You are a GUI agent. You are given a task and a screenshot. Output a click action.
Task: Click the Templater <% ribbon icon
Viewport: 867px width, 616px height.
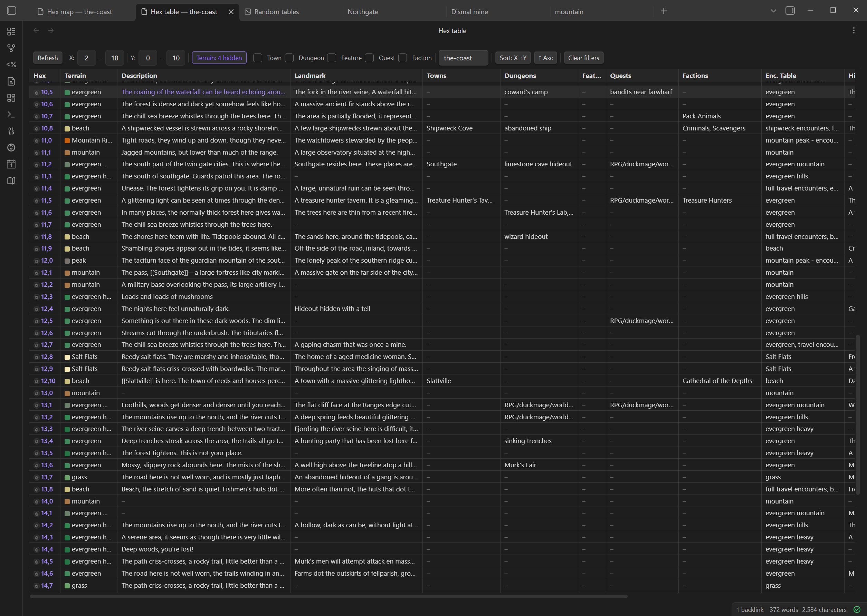11,65
